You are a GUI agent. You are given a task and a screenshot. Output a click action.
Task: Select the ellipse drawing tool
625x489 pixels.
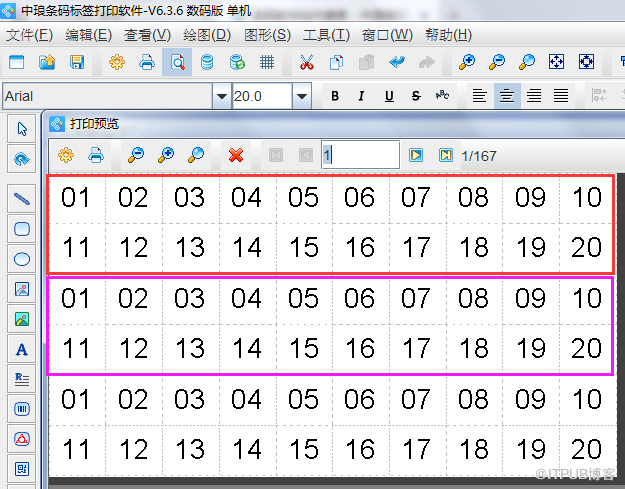click(x=22, y=259)
